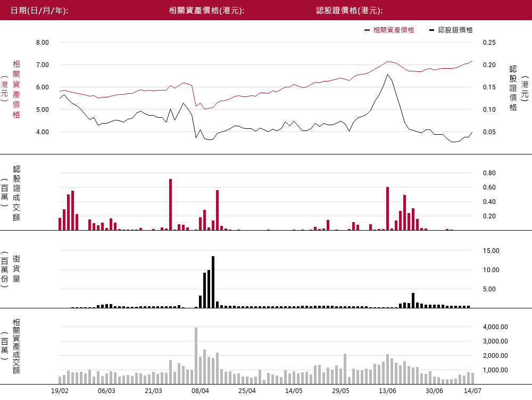The image size is (532, 400).
Task: Click the 0.10 right axis value
Action: pyautogui.click(x=489, y=110)
